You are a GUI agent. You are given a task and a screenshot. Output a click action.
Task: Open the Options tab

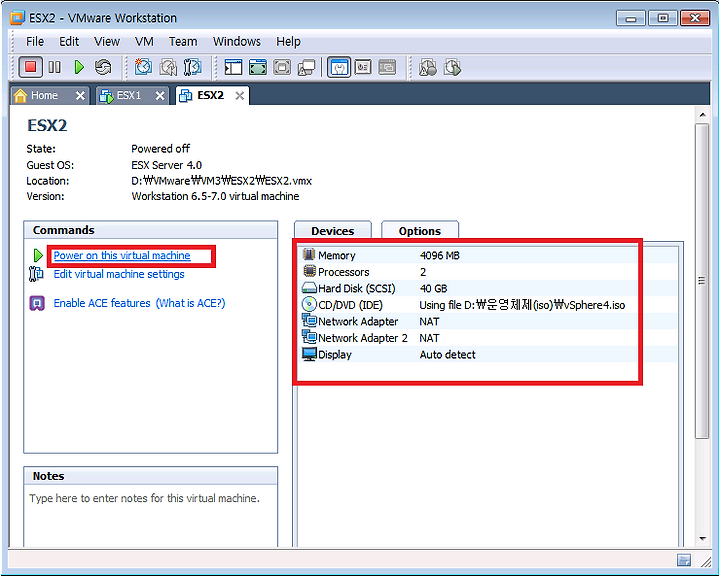(x=420, y=231)
